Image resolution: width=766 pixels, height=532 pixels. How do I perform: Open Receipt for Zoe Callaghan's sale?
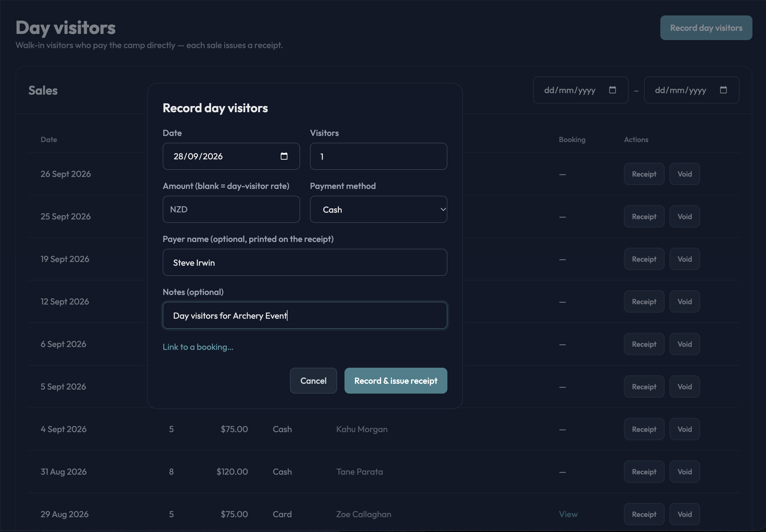pyautogui.click(x=644, y=514)
